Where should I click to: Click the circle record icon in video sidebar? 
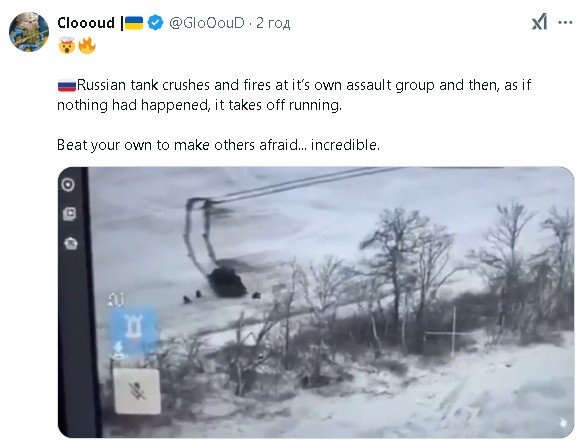pos(68,184)
